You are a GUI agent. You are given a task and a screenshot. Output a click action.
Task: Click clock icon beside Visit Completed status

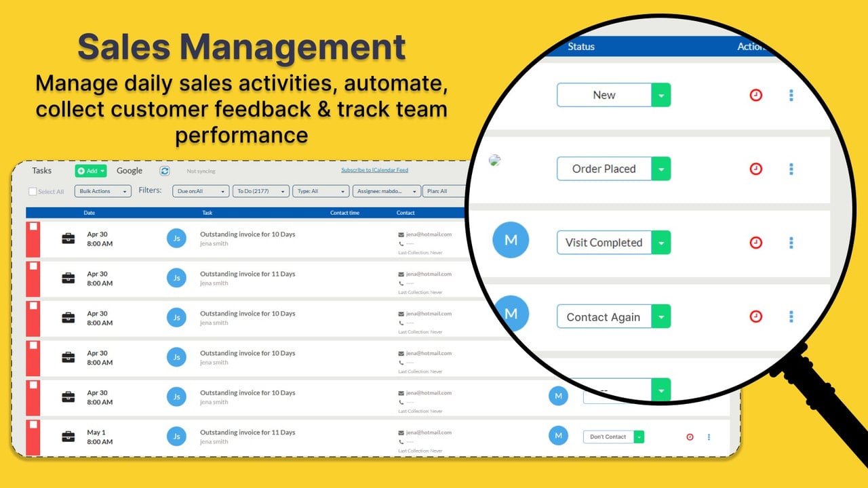click(755, 243)
